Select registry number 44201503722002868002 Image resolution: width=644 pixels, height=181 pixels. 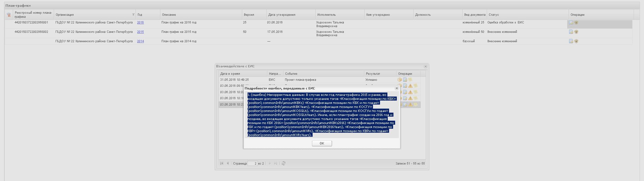(x=31, y=32)
